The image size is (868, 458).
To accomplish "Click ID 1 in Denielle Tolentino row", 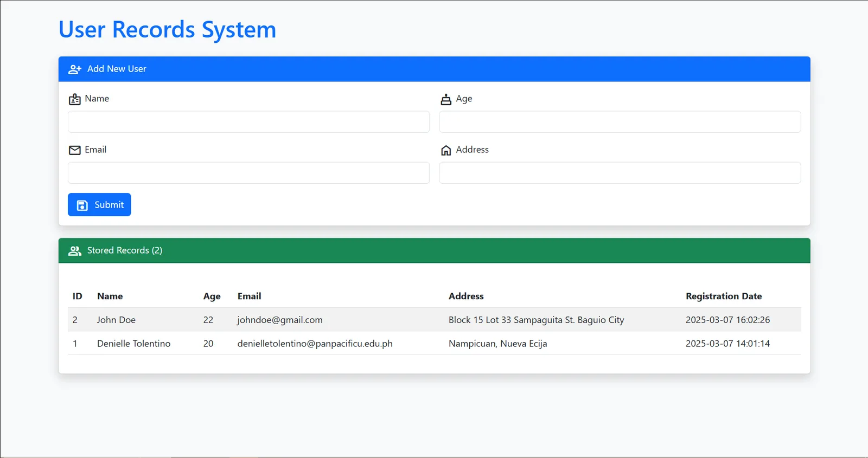I will (x=75, y=344).
